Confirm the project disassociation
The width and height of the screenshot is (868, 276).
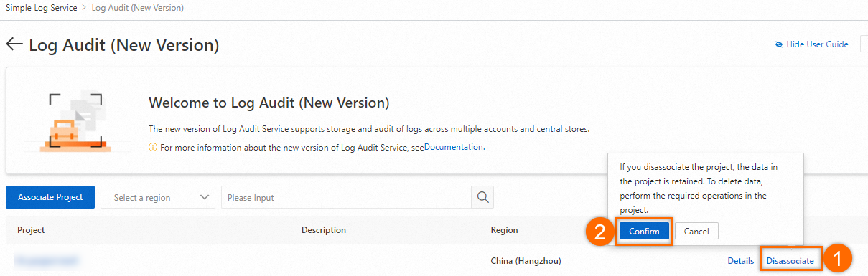(x=644, y=231)
